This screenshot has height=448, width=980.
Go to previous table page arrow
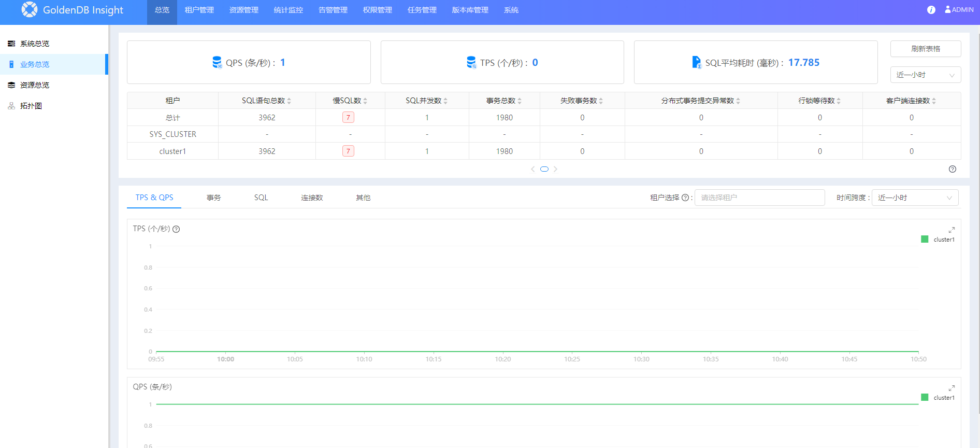[x=533, y=169]
